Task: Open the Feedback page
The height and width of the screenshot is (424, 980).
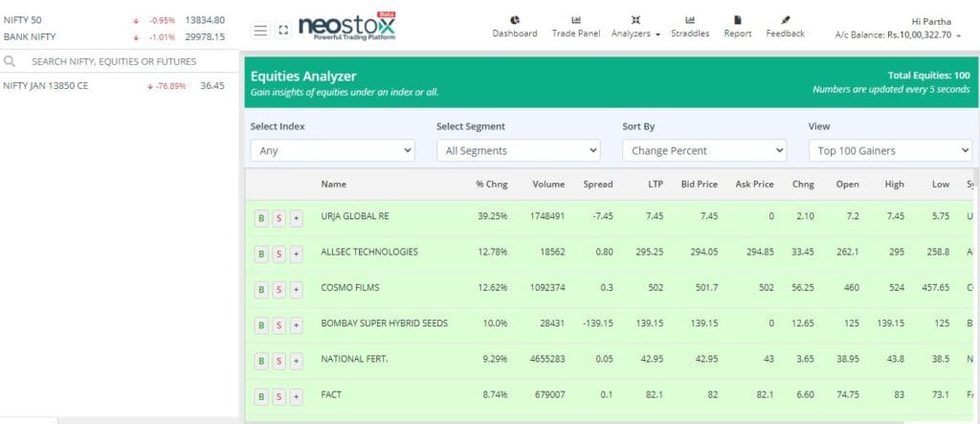Action: click(x=786, y=27)
